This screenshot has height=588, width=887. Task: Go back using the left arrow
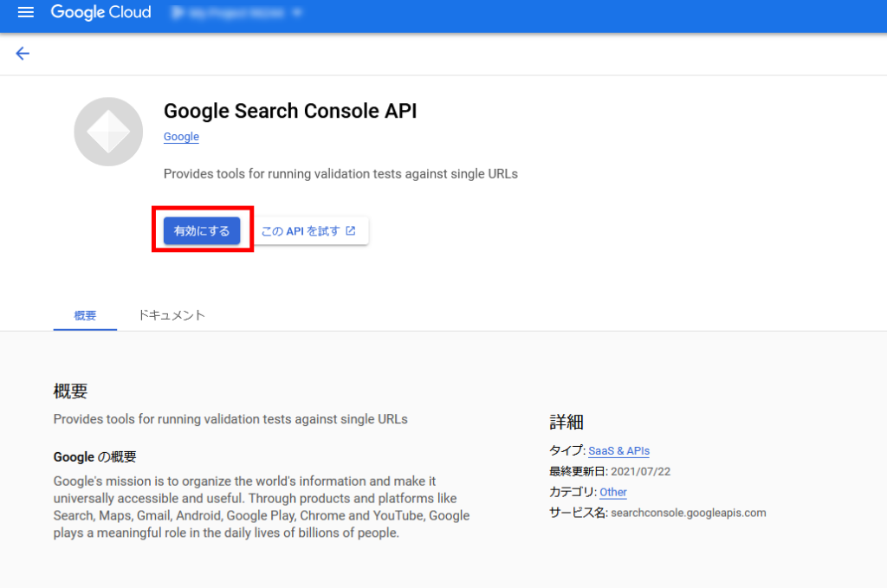[x=23, y=53]
